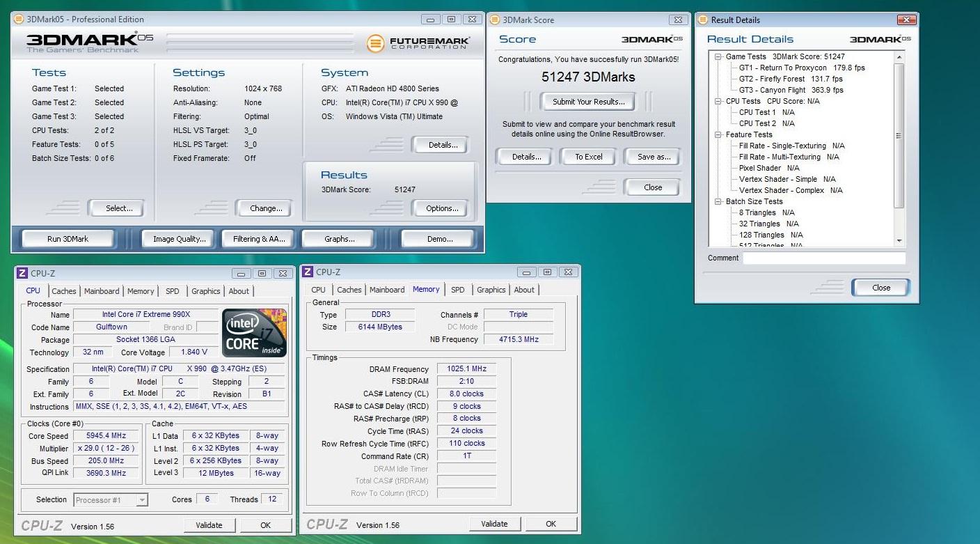
Task: Launch the Demo button
Action: 440,239
